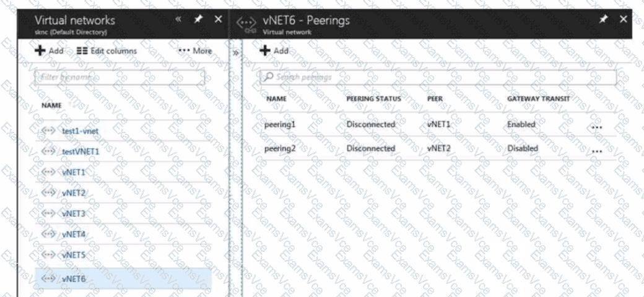The height and width of the screenshot is (297, 644).
Task: Open peering1 row details
Action: tap(280, 124)
